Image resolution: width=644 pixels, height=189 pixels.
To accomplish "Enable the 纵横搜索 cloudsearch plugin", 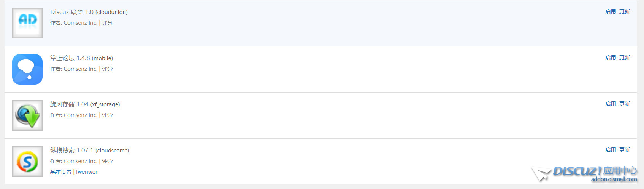I will click(611, 150).
